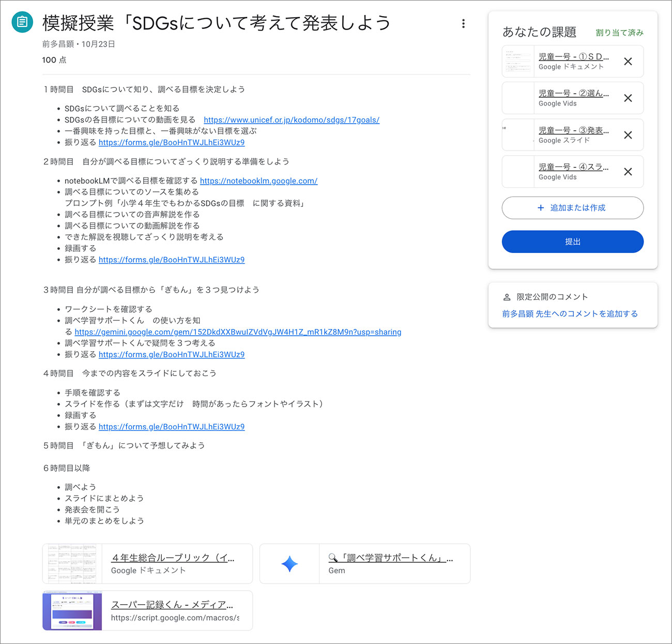Remove the 児童一号 ①ＳＤ document with its X icon
Screen dimensions: 672x644
pos(628,61)
